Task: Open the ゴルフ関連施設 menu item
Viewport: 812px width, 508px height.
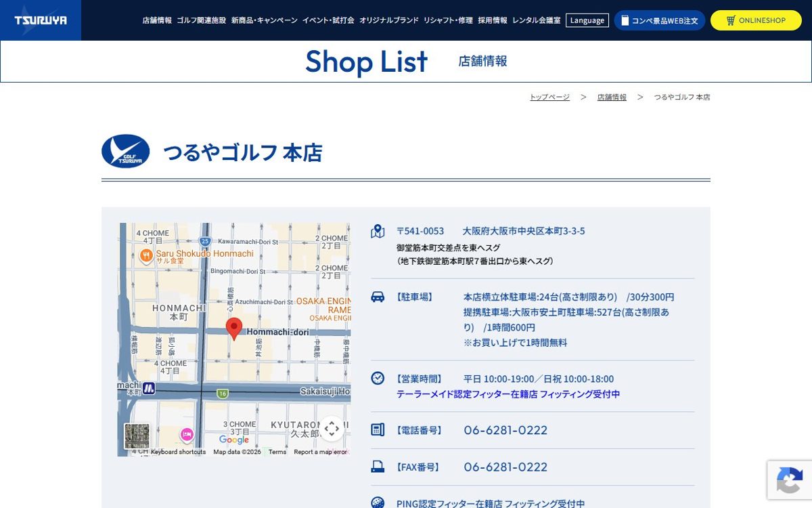Action: 202,20
